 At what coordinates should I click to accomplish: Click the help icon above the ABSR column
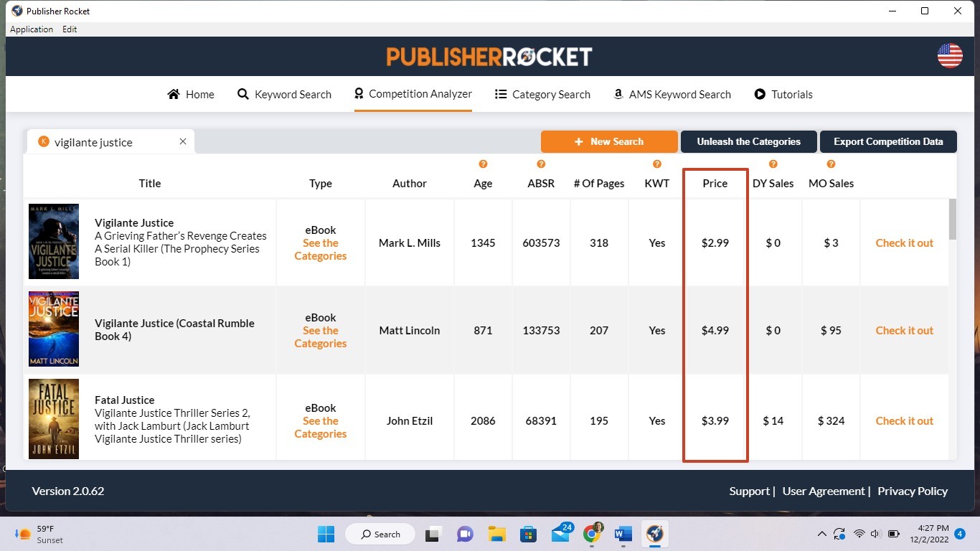[x=540, y=164]
